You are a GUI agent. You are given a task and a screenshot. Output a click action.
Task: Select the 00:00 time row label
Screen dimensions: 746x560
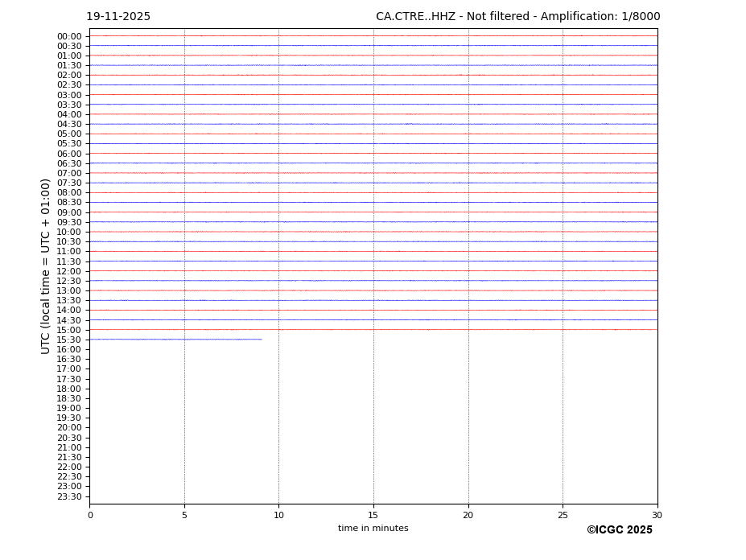click(x=69, y=36)
